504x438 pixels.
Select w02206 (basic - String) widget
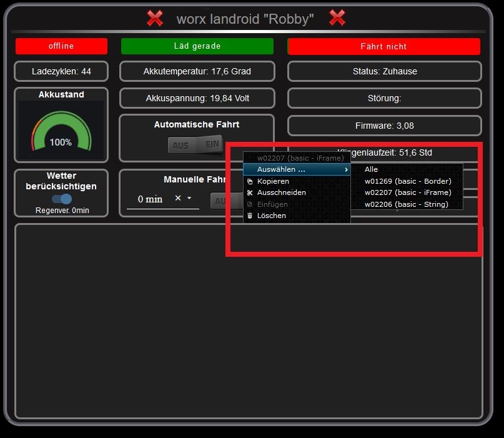point(407,204)
